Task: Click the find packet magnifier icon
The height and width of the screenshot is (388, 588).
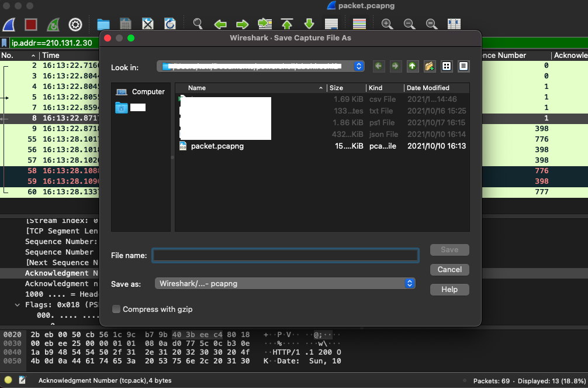Action: 198,24
